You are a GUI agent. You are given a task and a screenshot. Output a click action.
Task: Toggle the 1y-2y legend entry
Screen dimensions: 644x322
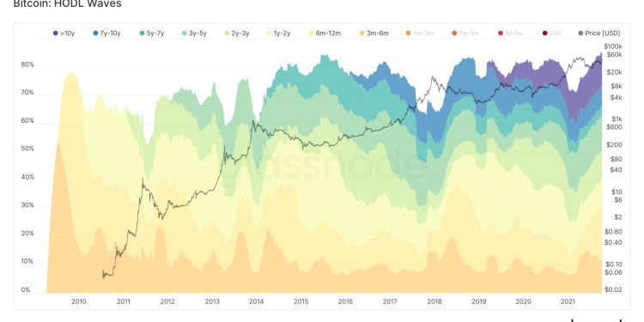click(278, 33)
